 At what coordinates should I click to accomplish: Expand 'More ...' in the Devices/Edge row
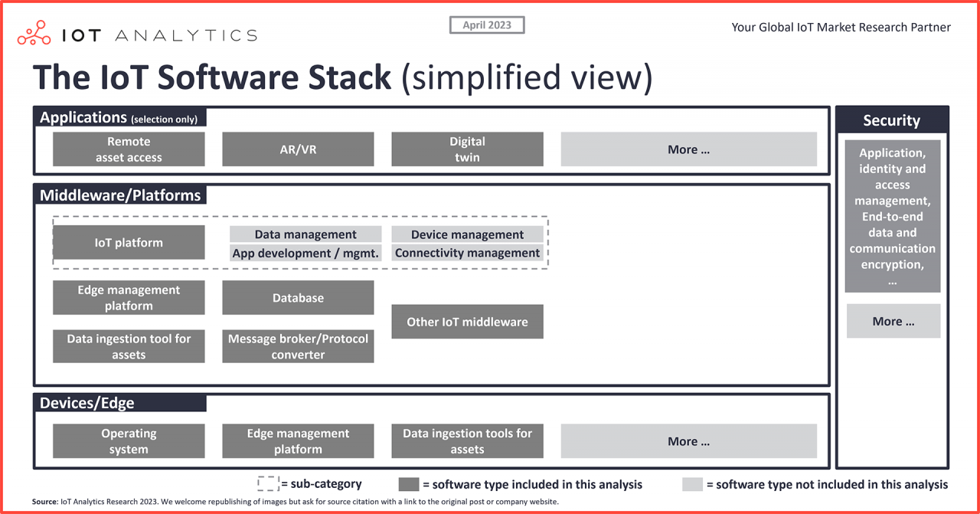[688, 440]
